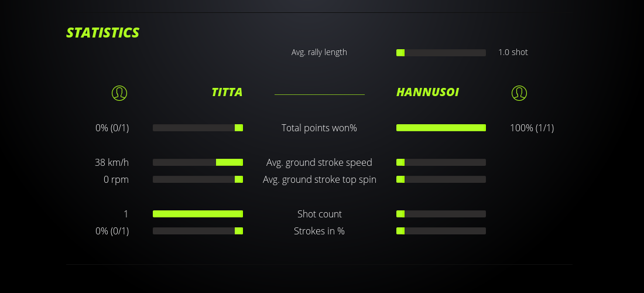The width and height of the screenshot is (644, 293).
Task: Click Avg. ground stroke top spin label
Action: (x=319, y=179)
